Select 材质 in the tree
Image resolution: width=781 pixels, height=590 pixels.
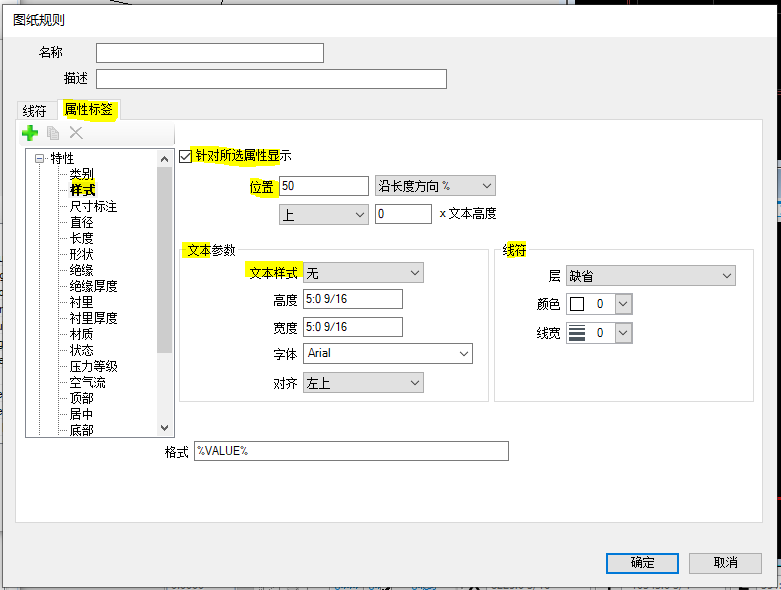coord(81,334)
